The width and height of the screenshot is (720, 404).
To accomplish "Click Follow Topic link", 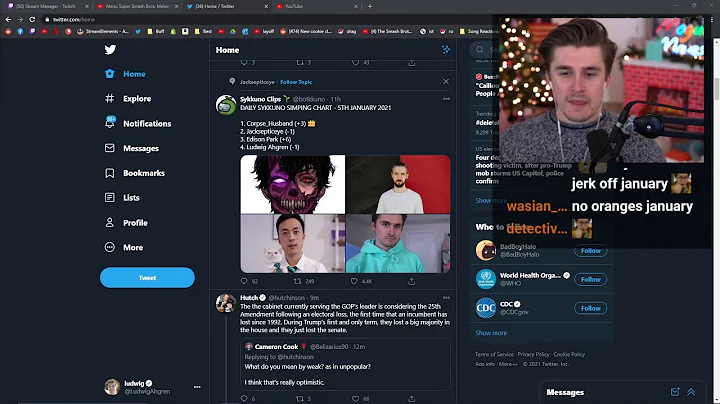I will (296, 82).
